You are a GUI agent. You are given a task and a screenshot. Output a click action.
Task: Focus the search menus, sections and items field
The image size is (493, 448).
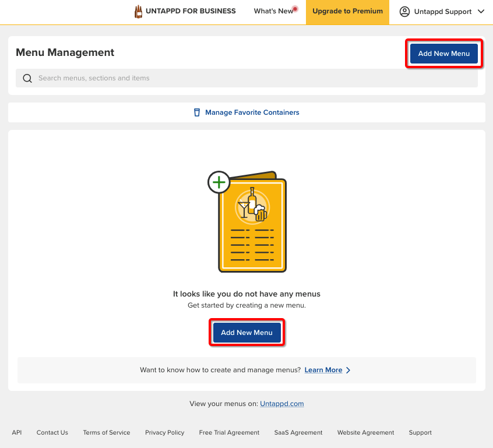coord(246,78)
